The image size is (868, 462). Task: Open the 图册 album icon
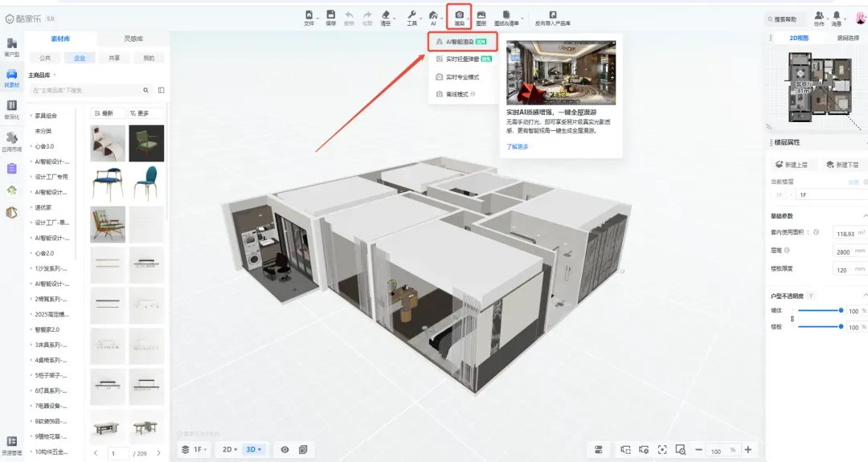[481, 15]
